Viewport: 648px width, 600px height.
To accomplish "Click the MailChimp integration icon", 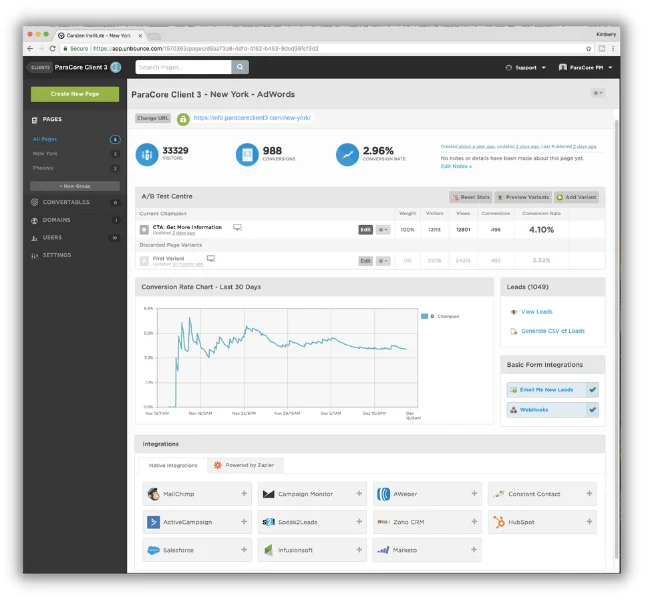I will tap(153, 494).
